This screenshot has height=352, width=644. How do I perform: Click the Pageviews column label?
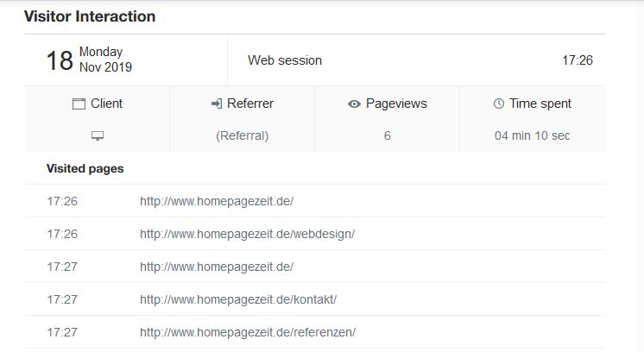click(396, 104)
